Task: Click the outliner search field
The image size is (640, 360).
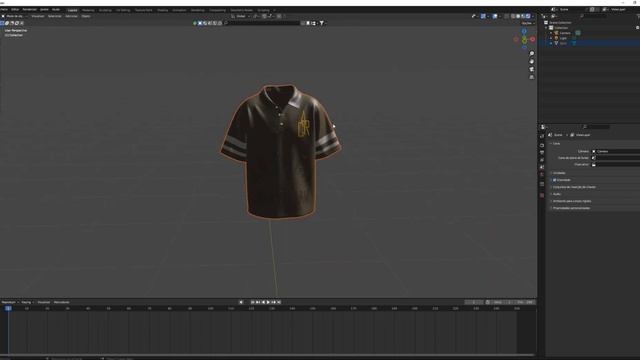Action: point(594,16)
